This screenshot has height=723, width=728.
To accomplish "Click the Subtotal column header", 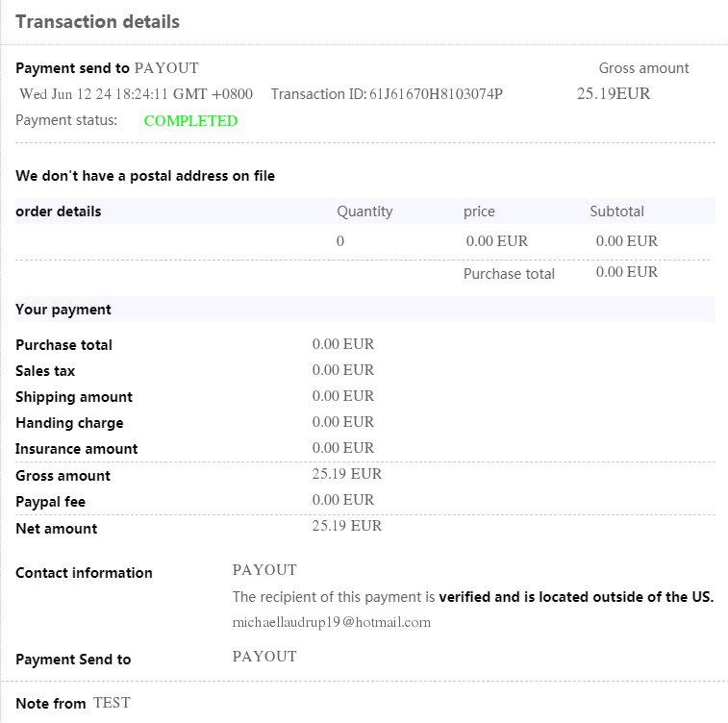I will [x=616, y=212].
